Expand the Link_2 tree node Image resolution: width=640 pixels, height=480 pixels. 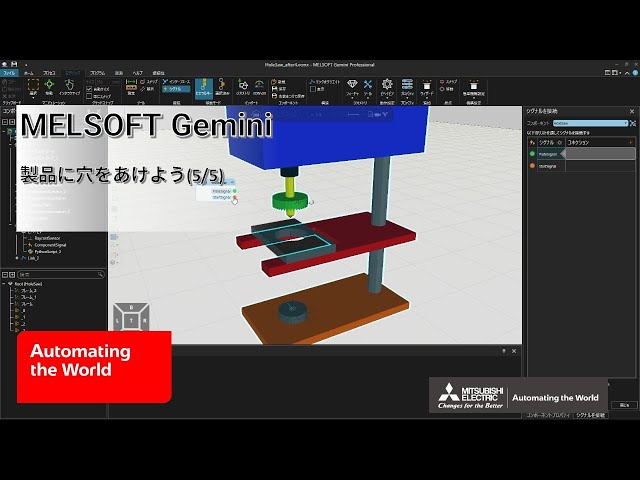[17, 258]
